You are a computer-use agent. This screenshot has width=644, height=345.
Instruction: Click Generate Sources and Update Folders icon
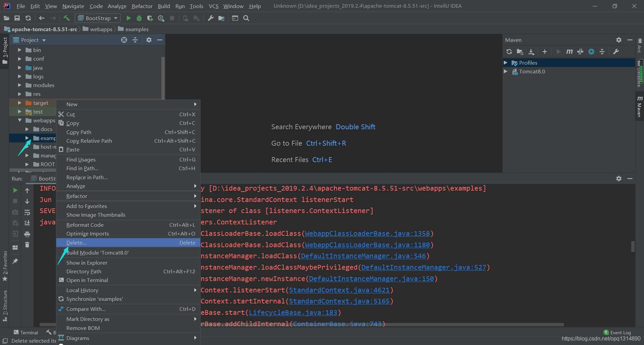pos(520,52)
